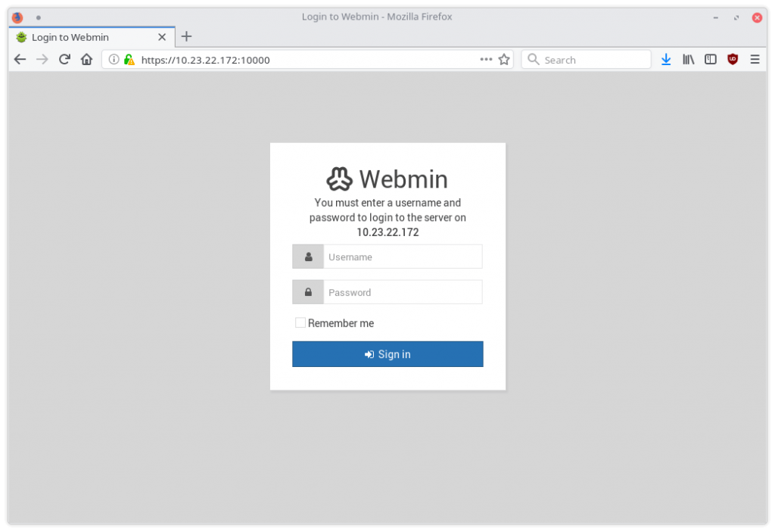The width and height of the screenshot is (775, 532).
Task: Focus the Username input field
Action: [x=403, y=257]
